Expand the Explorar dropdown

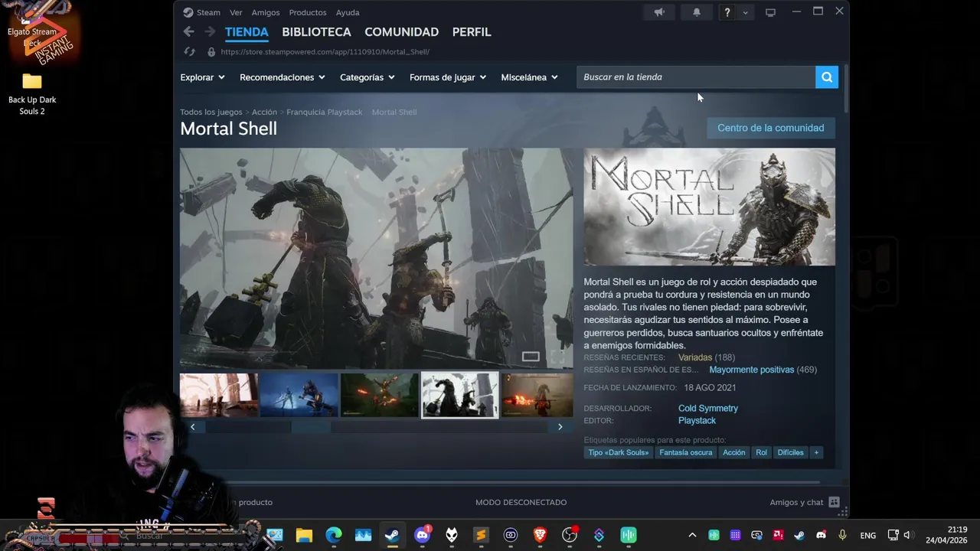(x=203, y=77)
